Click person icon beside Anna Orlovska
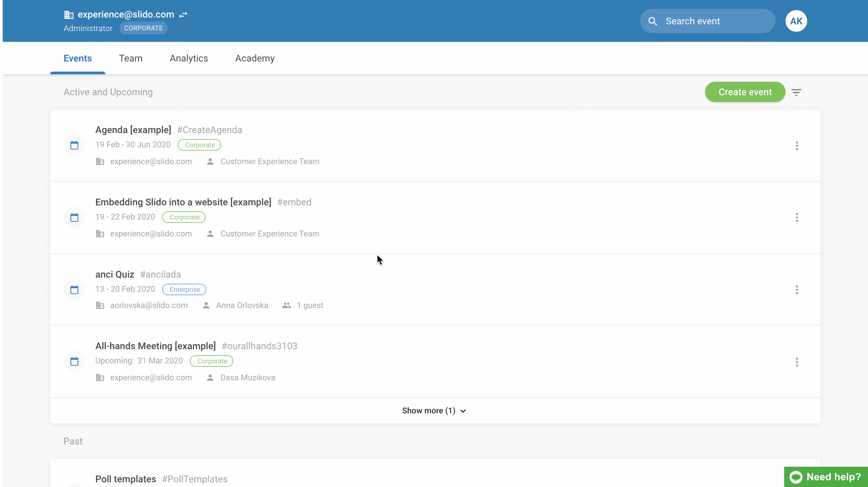 point(206,305)
